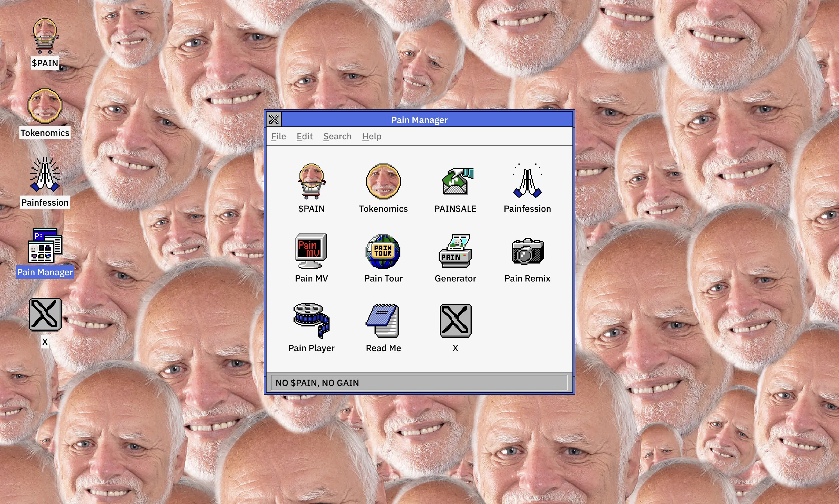Open the Pain MV monitor icon
Image resolution: width=839 pixels, height=504 pixels.
311,252
